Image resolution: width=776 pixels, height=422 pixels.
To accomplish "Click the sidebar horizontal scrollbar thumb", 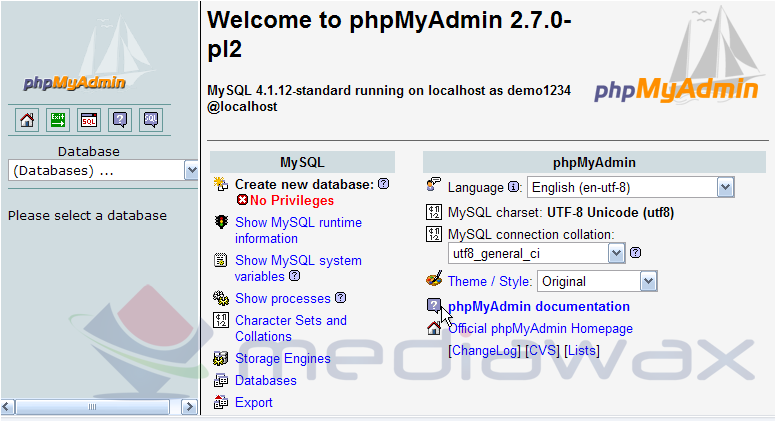I will pyautogui.click(x=93, y=407).
